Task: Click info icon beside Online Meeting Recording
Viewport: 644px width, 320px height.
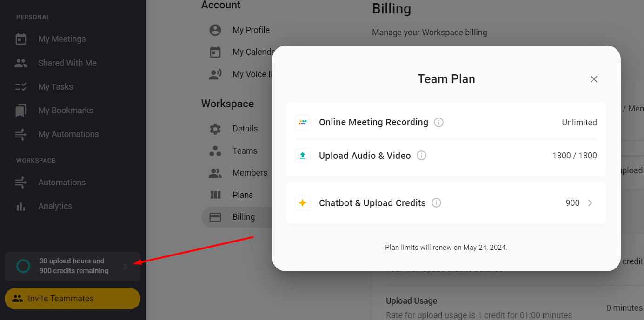Action: tap(438, 123)
